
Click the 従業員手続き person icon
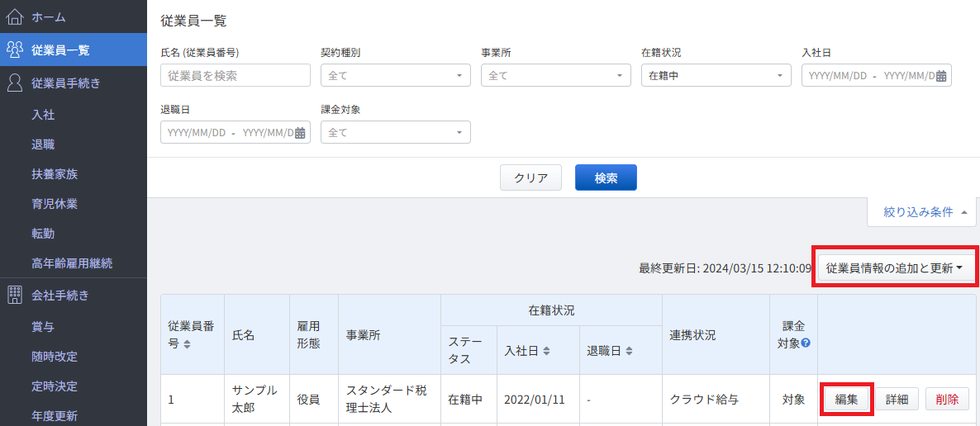tap(15, 83)
